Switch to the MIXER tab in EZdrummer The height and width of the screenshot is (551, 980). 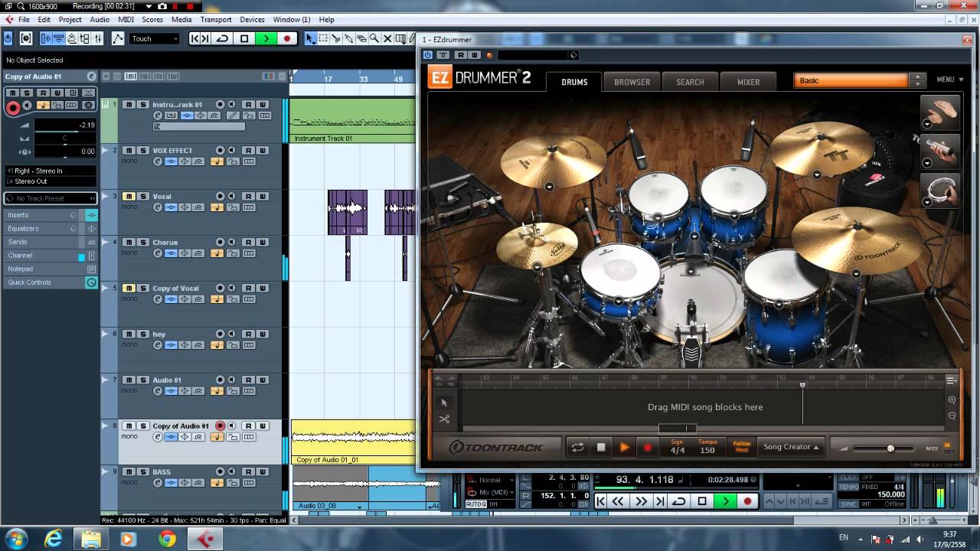tap(748, 82)
